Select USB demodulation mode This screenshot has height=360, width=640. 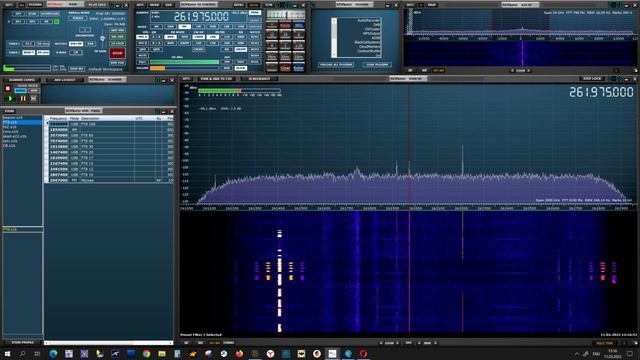241,27
